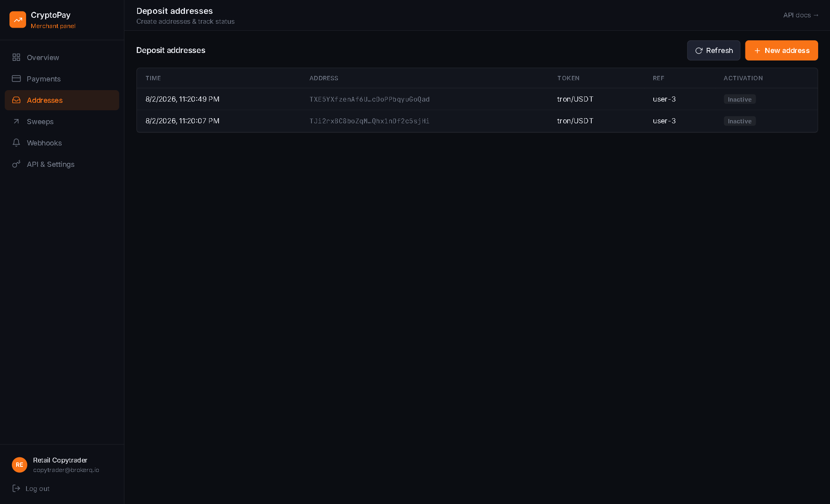
Task: Click the copytrader@brokerq.io email
Action: click(66, 470)
